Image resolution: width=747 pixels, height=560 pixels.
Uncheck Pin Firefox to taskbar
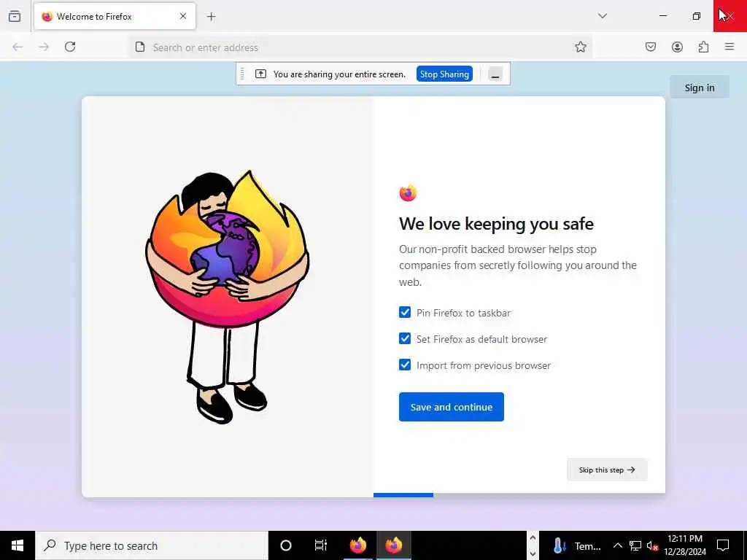(x=405, y=312)
